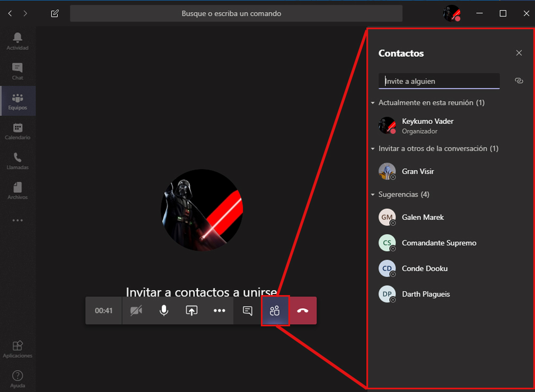Collapse the Actualmente en esta reunión section
The height and width of the screenshot is (392, 535).
pos(373,102)
